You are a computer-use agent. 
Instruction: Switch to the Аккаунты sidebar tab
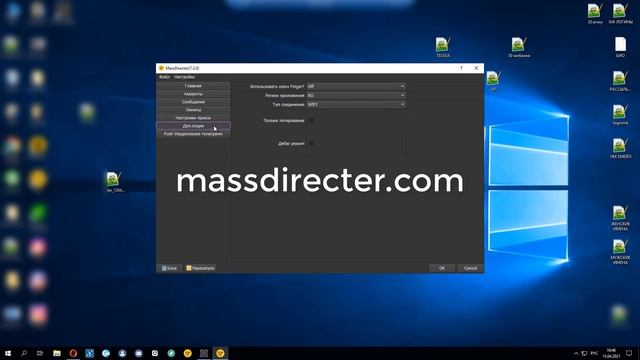pos(193,94)
